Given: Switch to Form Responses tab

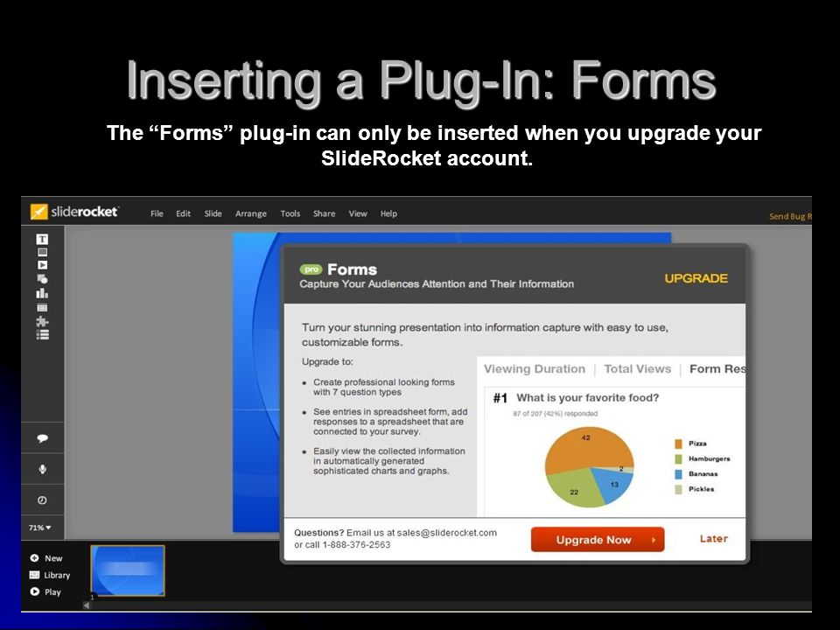Looking at the screenshot, I should pyautogui.click(x=717, y=368).
